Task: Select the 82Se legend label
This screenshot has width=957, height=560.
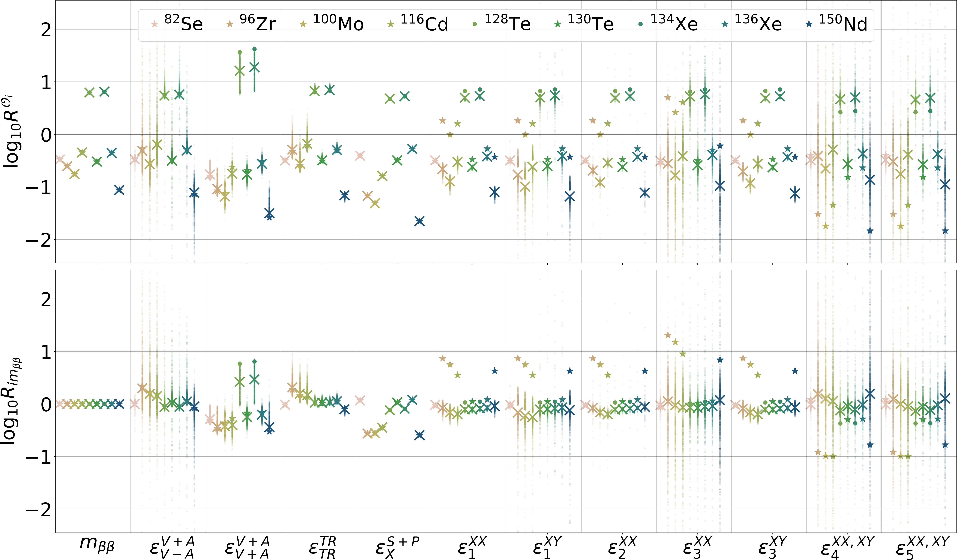Action: point(184,23)
